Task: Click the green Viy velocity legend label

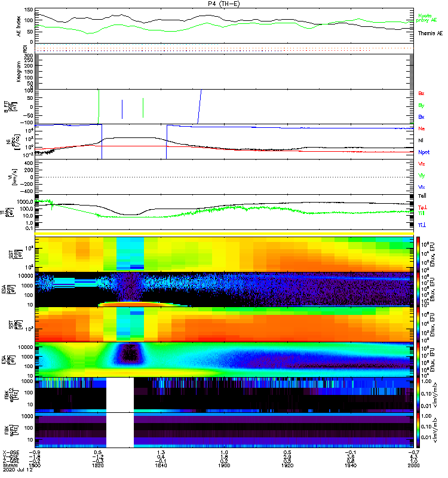Action: (421, 176)
